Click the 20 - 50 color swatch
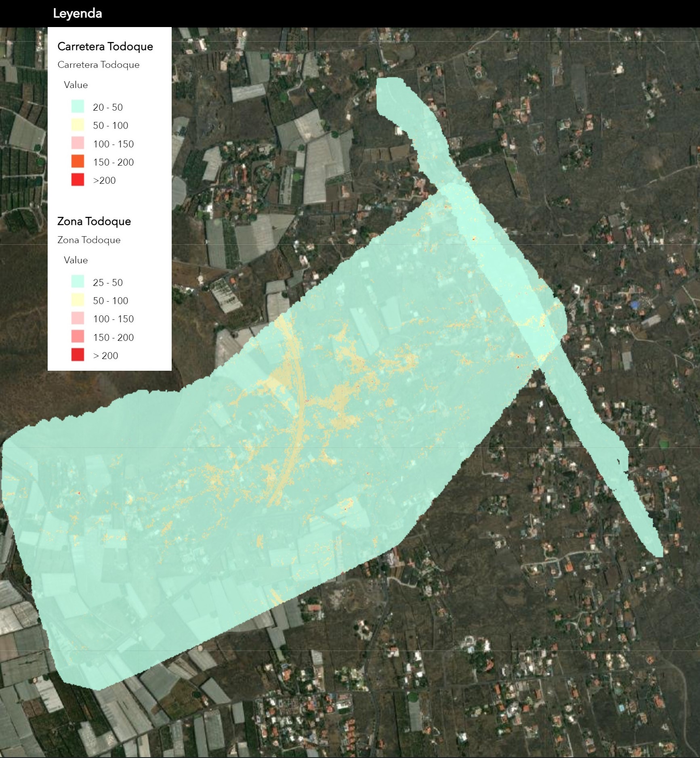 (x=78, y=107)
